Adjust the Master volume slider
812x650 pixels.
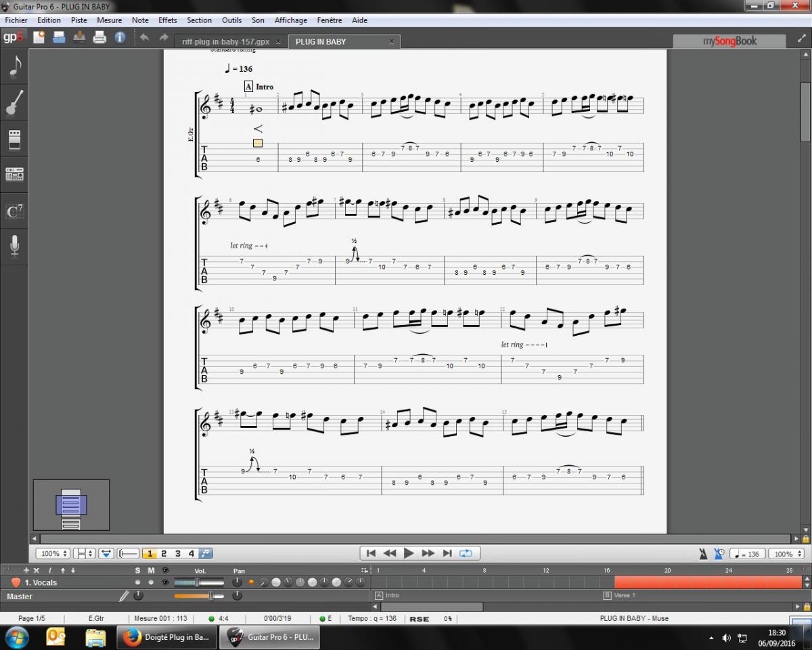(x=199, y=596)
